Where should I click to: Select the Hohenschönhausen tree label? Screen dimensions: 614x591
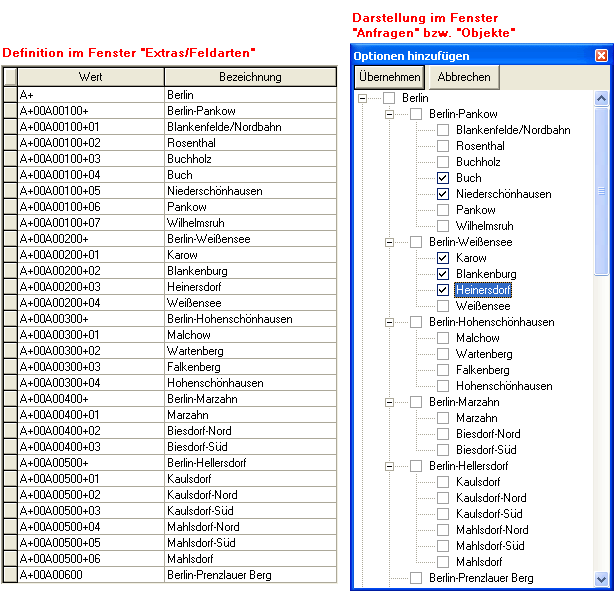(x=504, y=386)
